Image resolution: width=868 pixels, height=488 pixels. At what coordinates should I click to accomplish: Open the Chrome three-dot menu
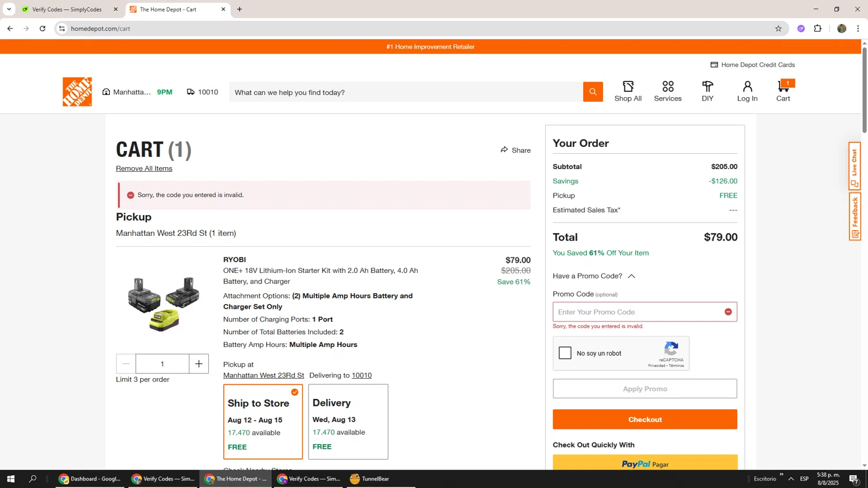point(858,28)
